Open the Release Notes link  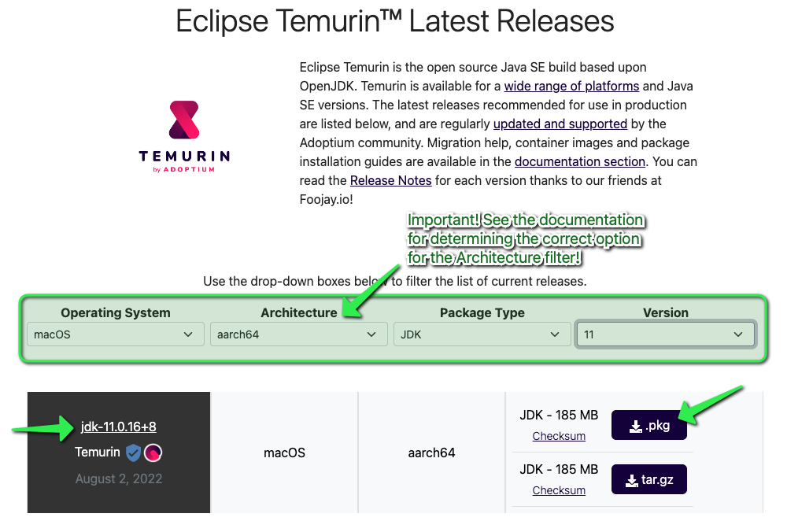(390, 180)
